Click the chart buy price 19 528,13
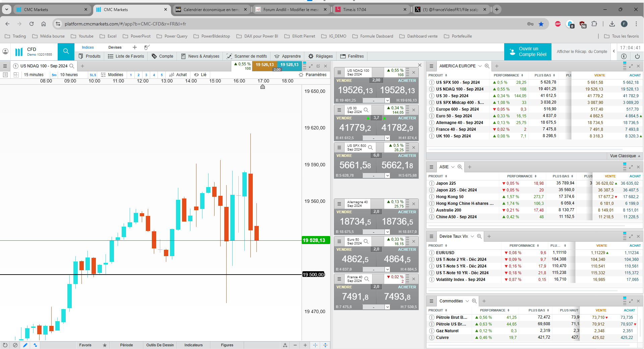 pos(290,65)
